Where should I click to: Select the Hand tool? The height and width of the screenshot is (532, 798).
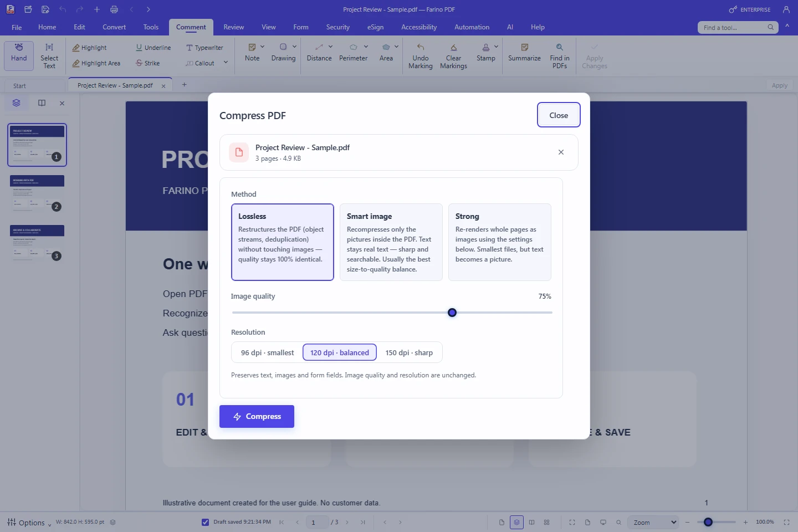[19, 55]
